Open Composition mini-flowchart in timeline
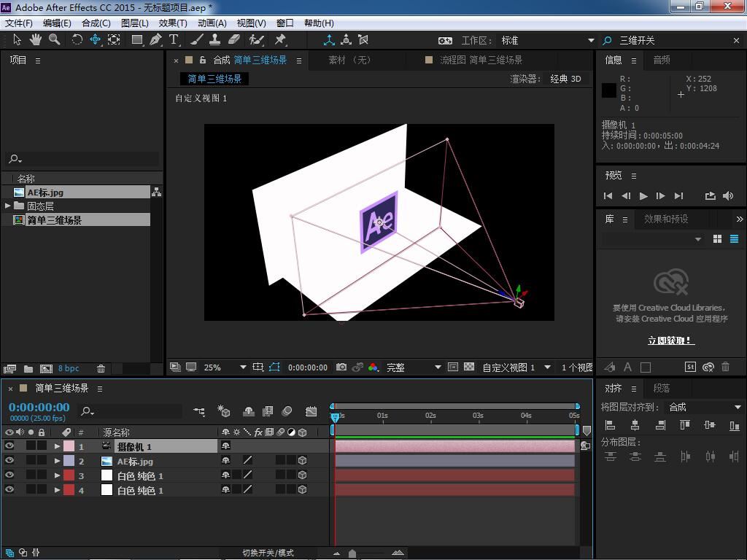Image resolution: width=747 pixels, height=560 pixels. tap(199, 411)
